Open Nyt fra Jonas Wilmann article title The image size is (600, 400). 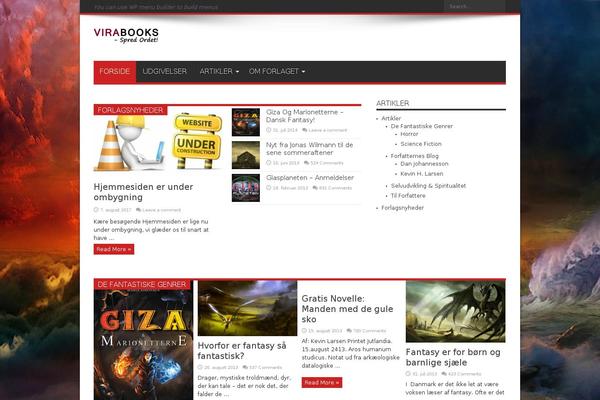[x=310, y=149]
